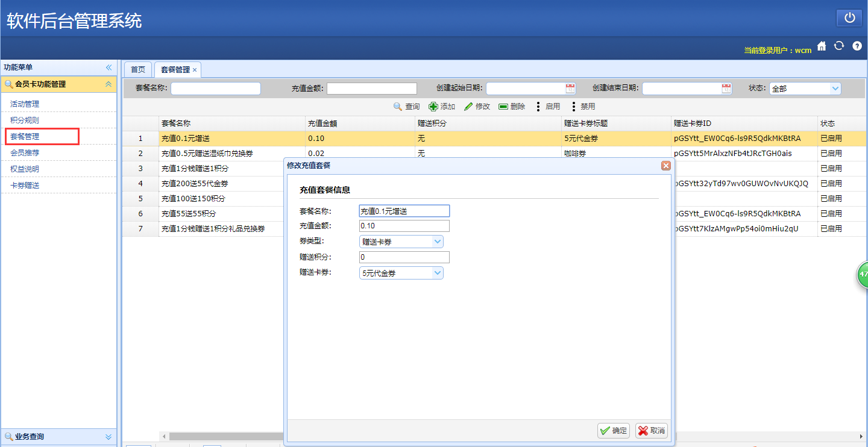868x447 pixels.
Task: Open the 赠送卡券 dropdown
Action: pos(438,273)
